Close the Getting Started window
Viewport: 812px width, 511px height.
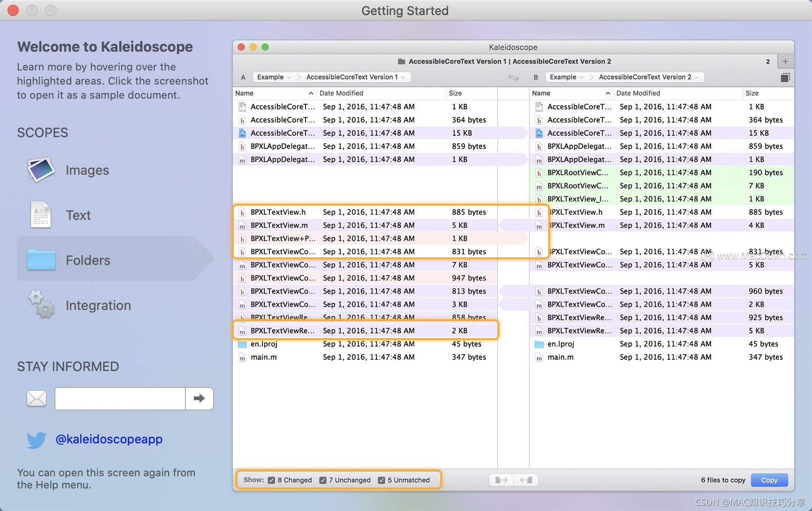13,10
